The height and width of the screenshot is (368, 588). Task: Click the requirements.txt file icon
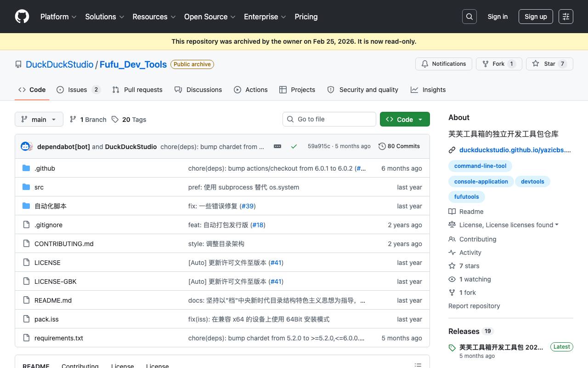point(26,338)
